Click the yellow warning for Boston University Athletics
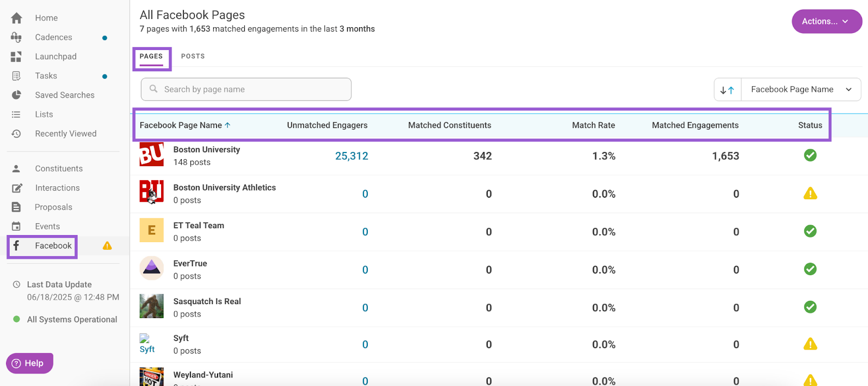Viewport: 868px width, 386px height. [x=810, y=193]
